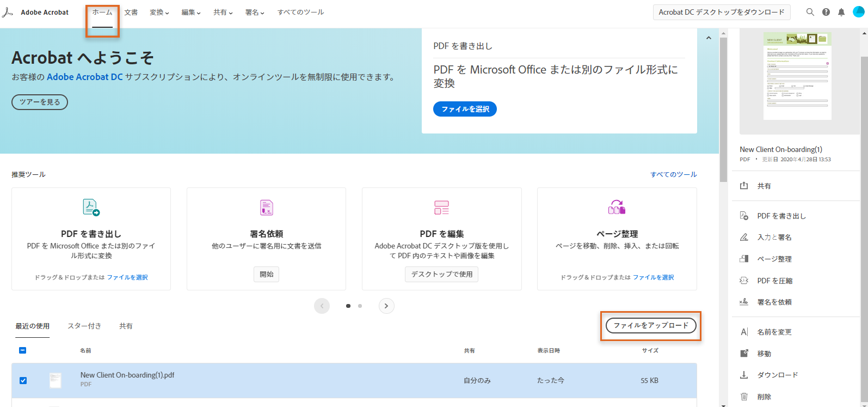Image resolution: width=868 pixels, height=407 pixels.
Task: Sort by the 表示日時 column header
Action: (549, 350)
